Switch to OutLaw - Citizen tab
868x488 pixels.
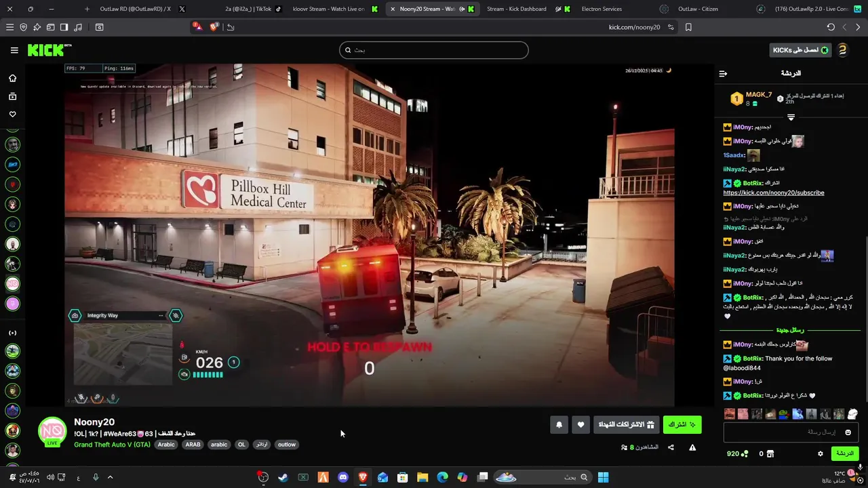[697, 9]
